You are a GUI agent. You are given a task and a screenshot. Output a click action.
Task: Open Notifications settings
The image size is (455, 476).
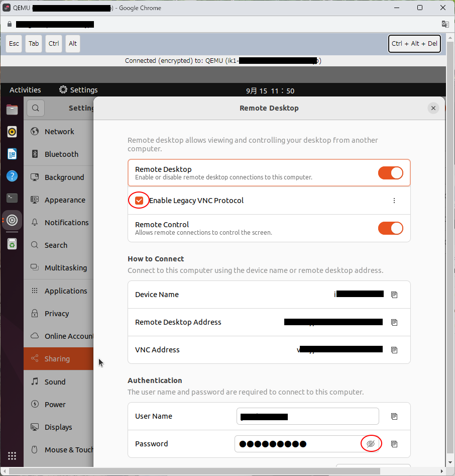pos(59,223)
